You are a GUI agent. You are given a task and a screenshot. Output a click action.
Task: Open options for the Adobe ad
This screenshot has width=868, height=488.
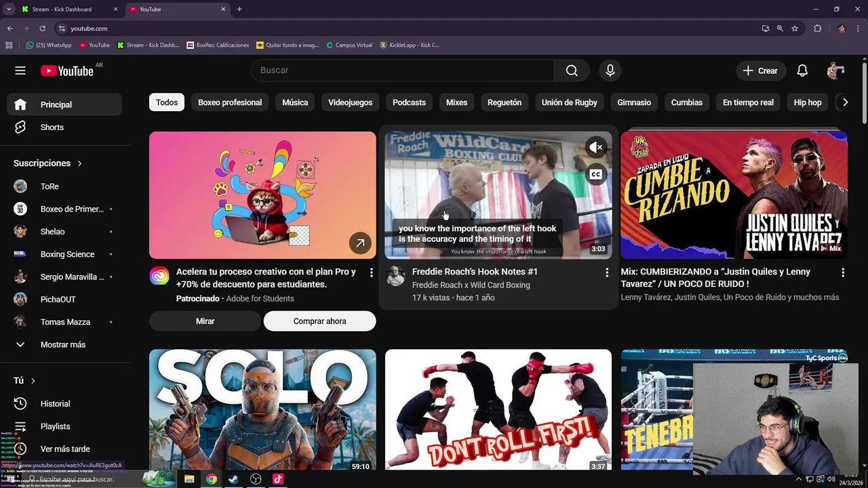371,272
